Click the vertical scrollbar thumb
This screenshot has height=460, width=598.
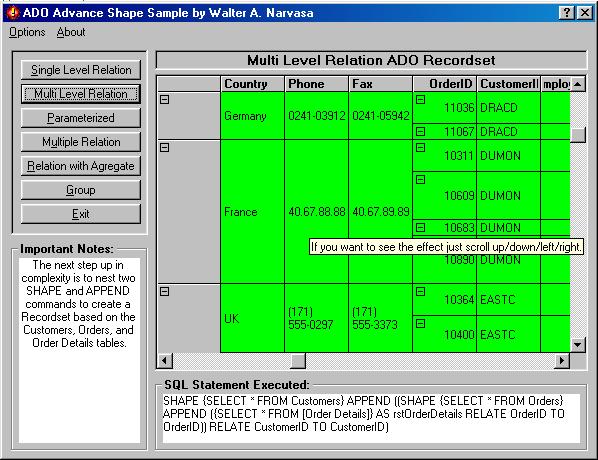(x=578, y=135)
